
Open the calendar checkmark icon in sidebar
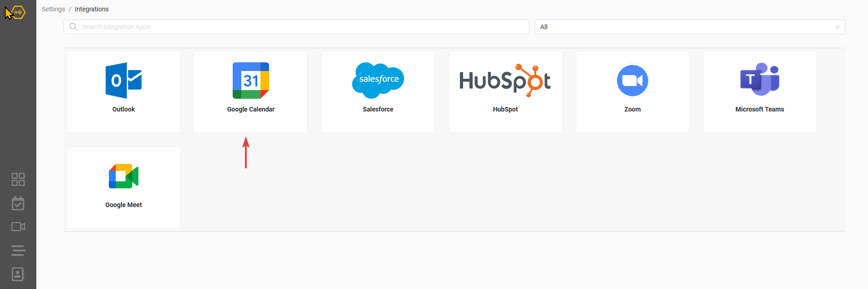pos(18,203)
